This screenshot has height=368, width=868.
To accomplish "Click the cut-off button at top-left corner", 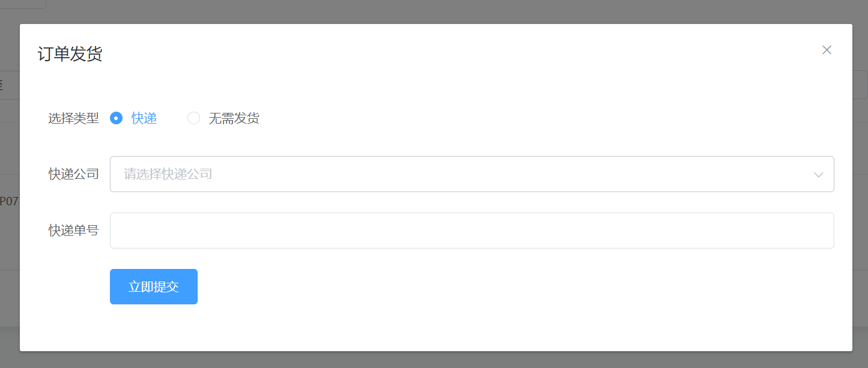I will [23, 4].
